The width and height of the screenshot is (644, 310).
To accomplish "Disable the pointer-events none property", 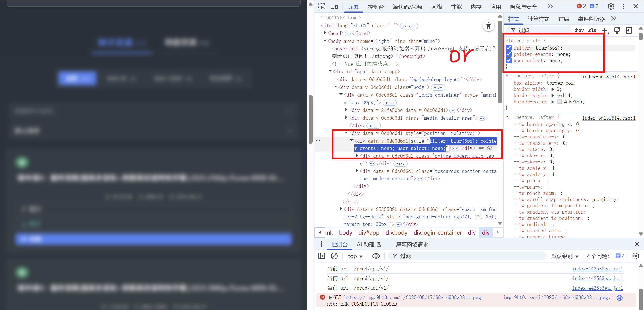I will point(508,54).
